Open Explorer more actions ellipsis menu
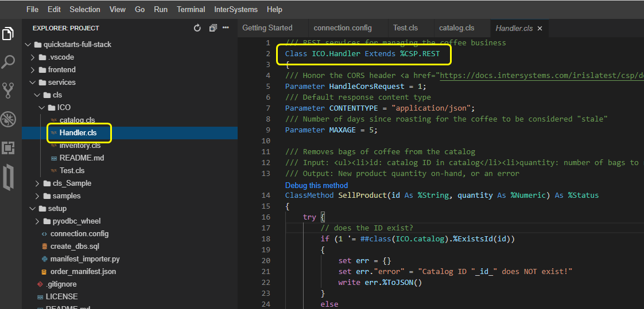This screenshot has height=309, width=644. [x=226, y=28]
